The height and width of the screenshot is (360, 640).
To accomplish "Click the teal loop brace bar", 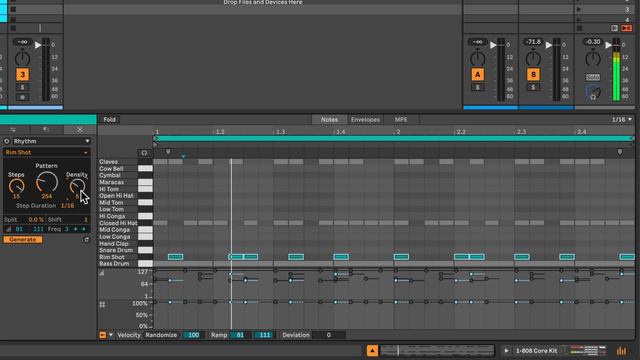I will tap(394, 138).
